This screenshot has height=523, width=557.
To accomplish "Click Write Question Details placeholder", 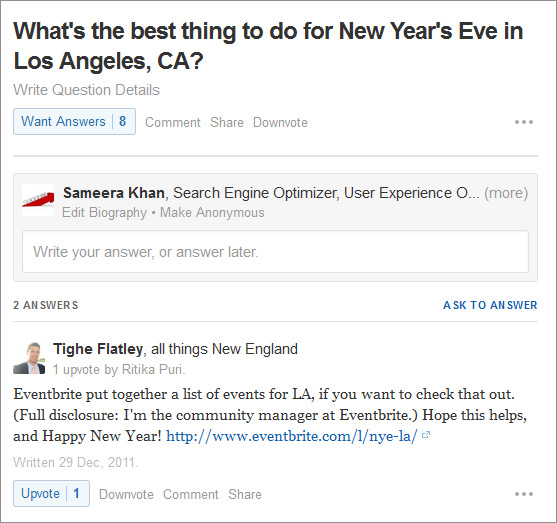I will point(87,90).
